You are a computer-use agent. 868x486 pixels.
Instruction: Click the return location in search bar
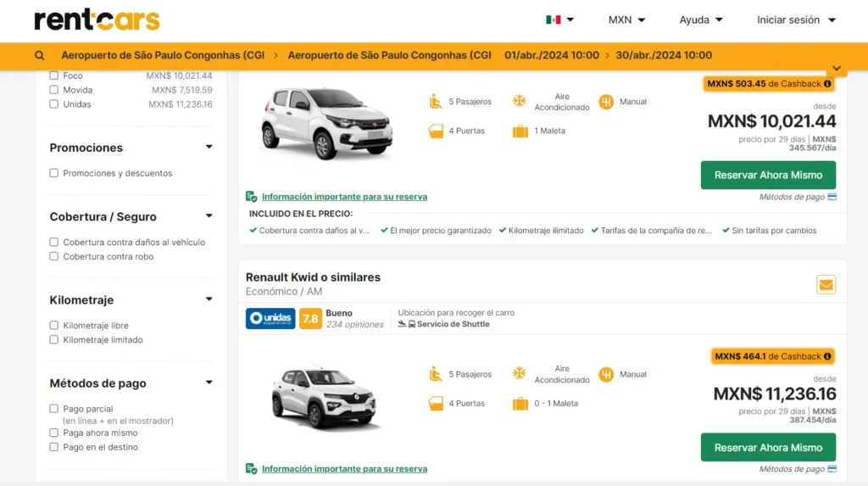tap(389, 55)
